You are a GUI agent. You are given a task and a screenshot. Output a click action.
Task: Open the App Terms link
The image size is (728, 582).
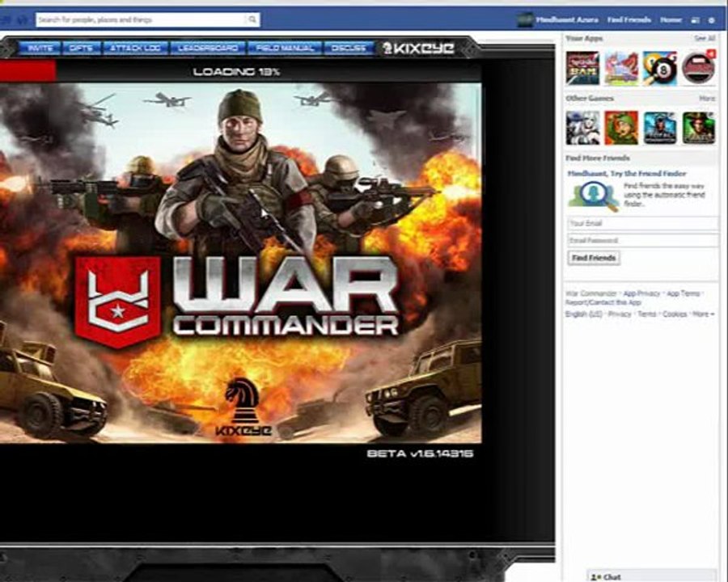683,293
